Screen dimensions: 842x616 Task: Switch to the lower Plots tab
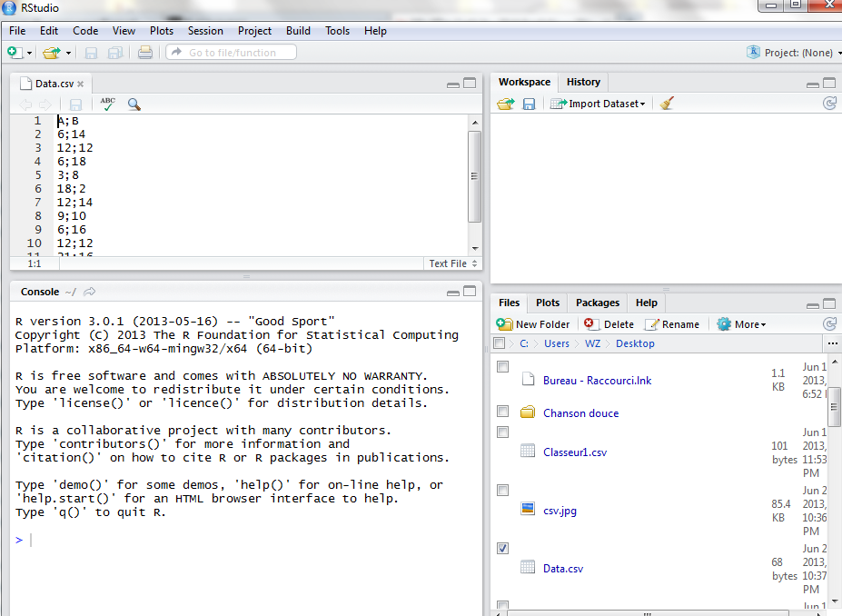[548, 303]
